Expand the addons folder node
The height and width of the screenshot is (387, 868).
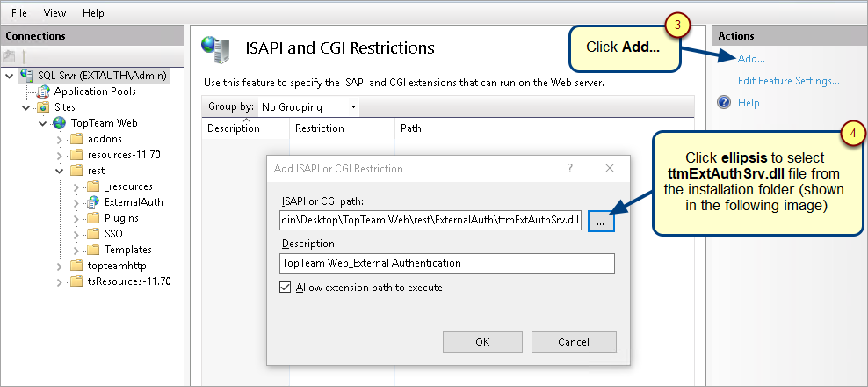click(60, 139)
